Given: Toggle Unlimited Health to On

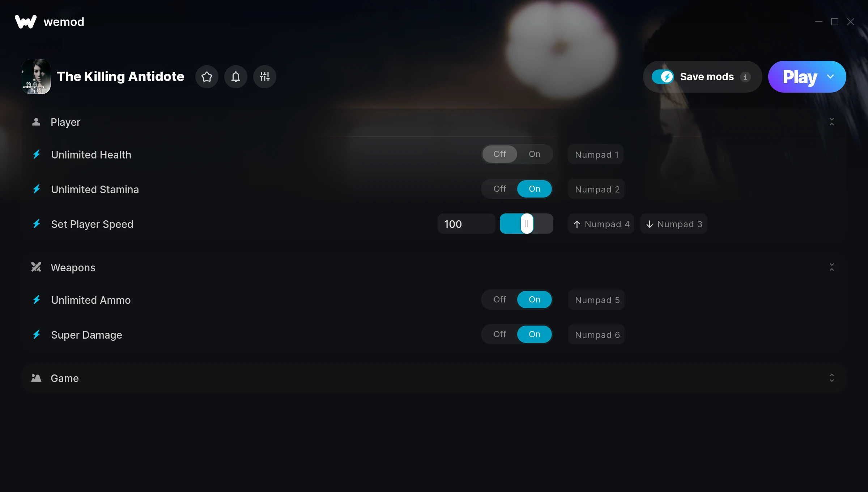Looking at the screenshot, I should point(534,154).
